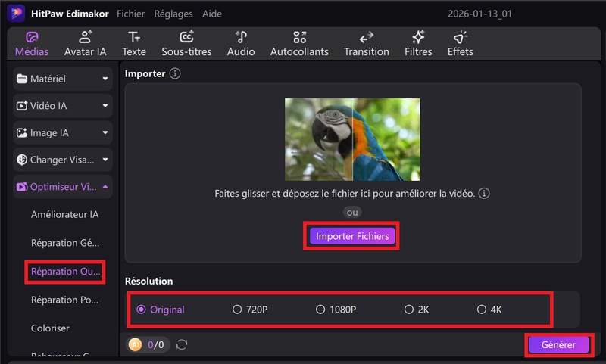
Task: Expand the Vidéo IA dropdown arrow
Action: click(105, 106)
